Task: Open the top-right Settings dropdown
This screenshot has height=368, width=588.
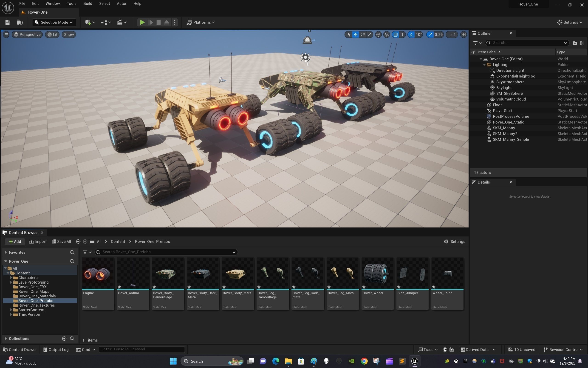Action: [x=570, y=22]
